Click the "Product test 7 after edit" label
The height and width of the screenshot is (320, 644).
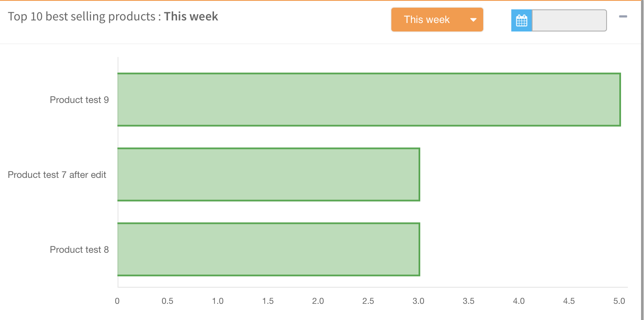(x=57, y=175)
